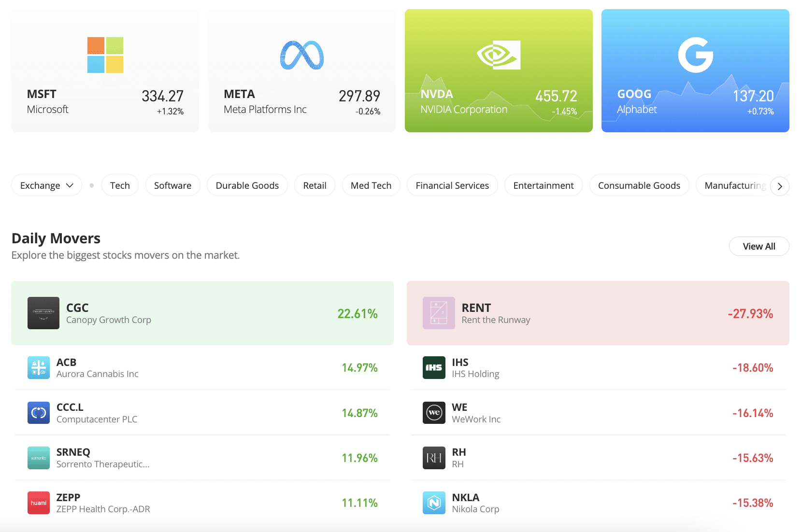Click the ZEPP huami logo icon
This screenshot has width=802, height=532.
coord(39,503)
